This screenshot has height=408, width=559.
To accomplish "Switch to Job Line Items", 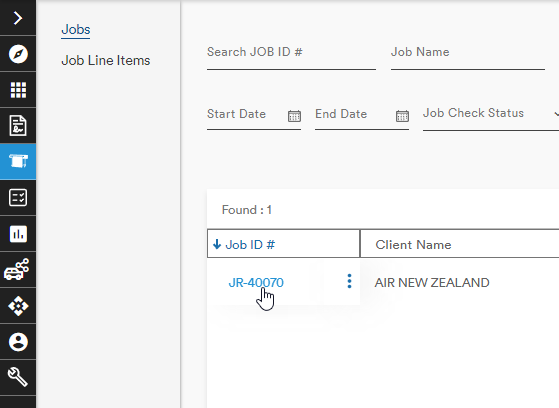I will pos(106,60).
